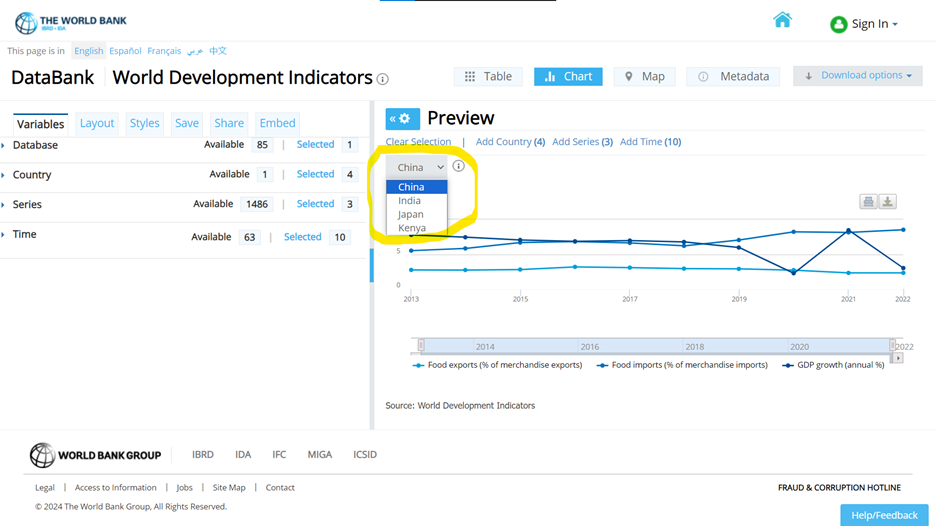Select India from the country list
The height and width of the screenshot is (526, 936).
pyautogui.click(x=410, y=201)
